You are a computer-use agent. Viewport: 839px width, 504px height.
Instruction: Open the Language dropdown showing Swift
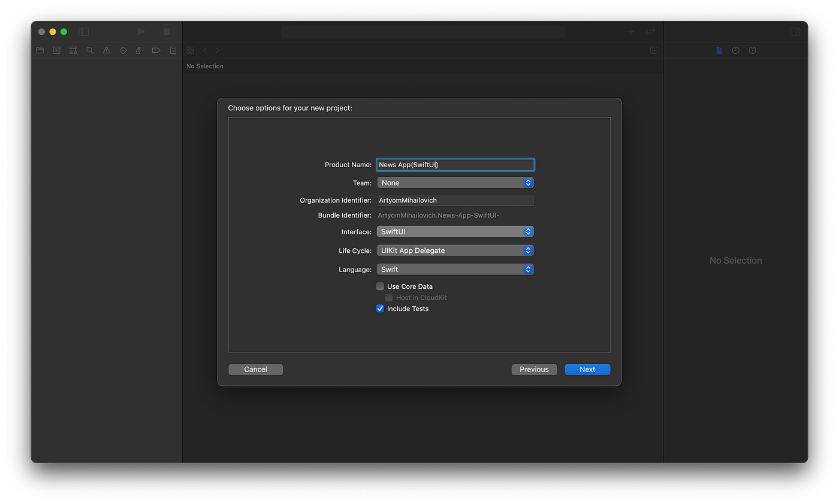(455, 269)
